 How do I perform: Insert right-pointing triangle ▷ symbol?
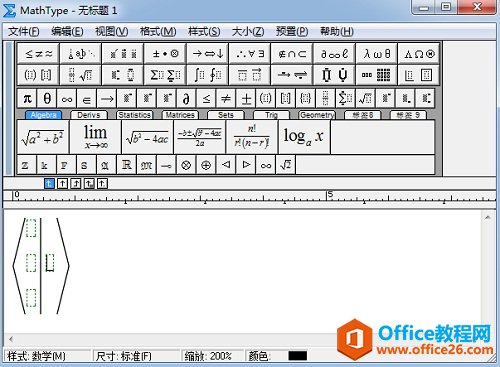[246, 165]
